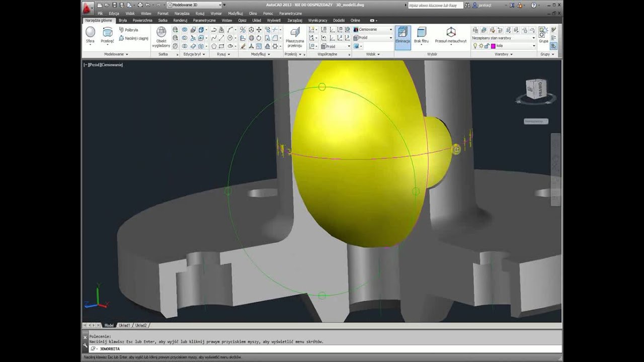Viewport: 644px width, 362px height.
Task: Toggle the kola layer lock icon
Action: 487,46
